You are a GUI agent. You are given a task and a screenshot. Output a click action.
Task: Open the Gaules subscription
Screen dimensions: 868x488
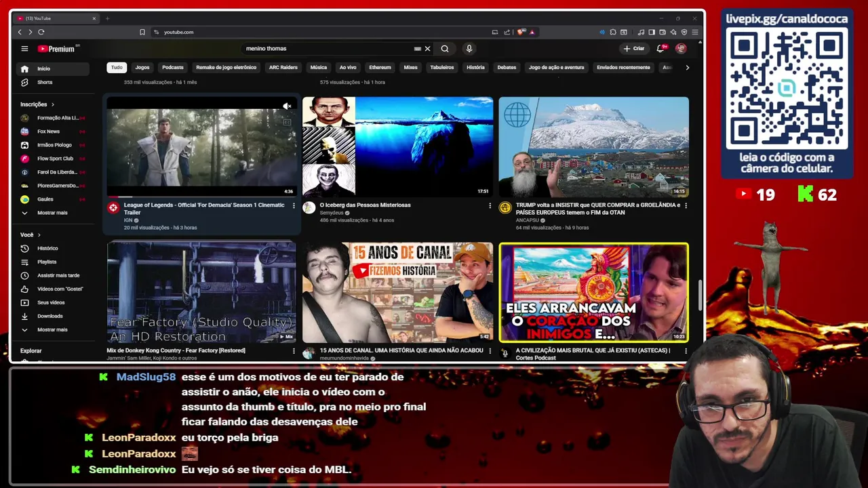53,199
